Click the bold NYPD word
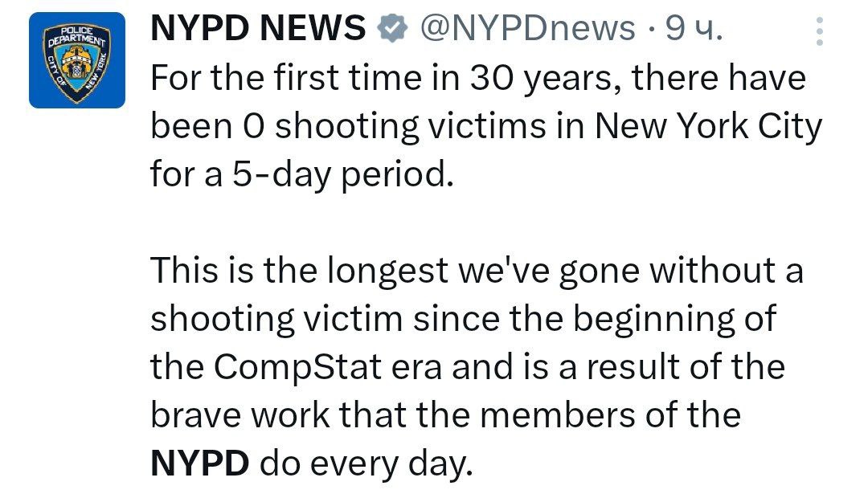Image resolution: width=868 pixels, height=498 pixels. [x=199, y=463]
